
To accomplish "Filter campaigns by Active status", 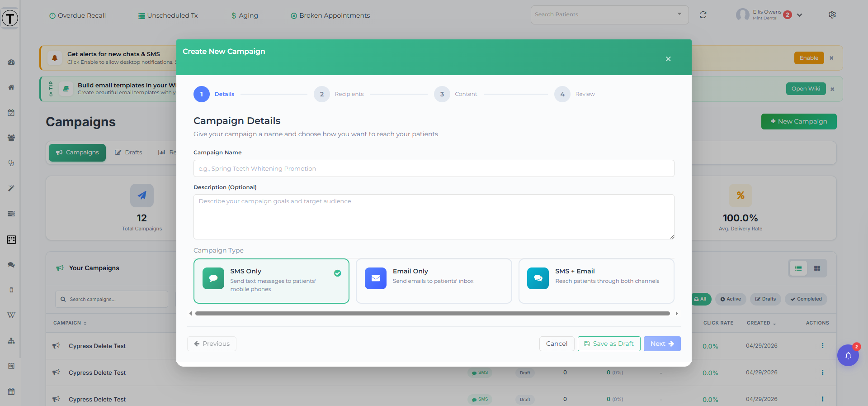I will pyautogui.click(x=731, y=299).
